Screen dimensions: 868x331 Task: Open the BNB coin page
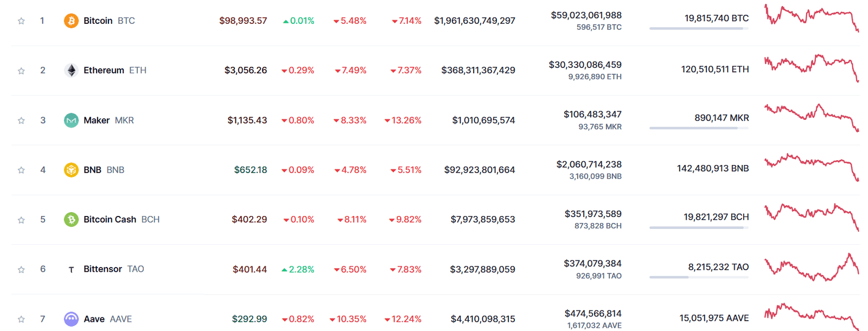coord(93,169)
